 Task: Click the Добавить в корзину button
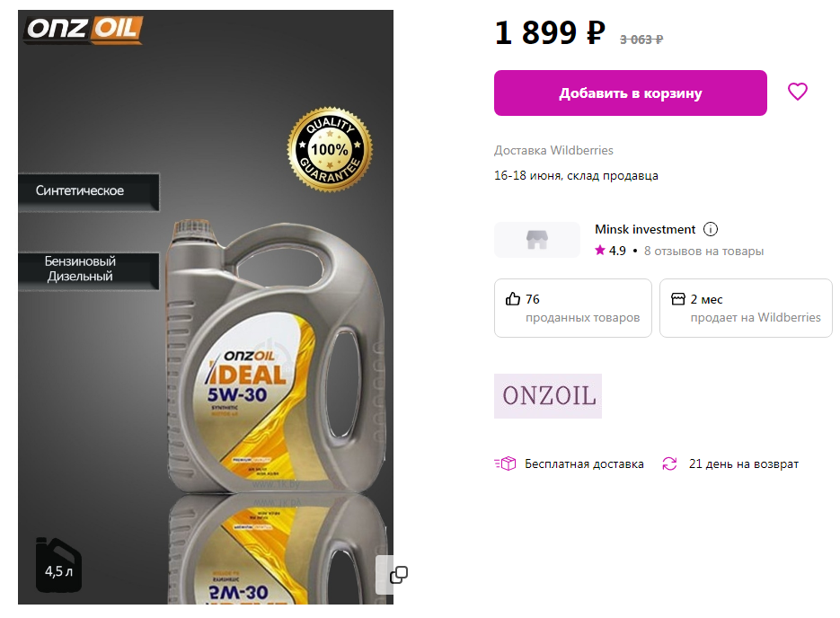[x=630, y=93]
